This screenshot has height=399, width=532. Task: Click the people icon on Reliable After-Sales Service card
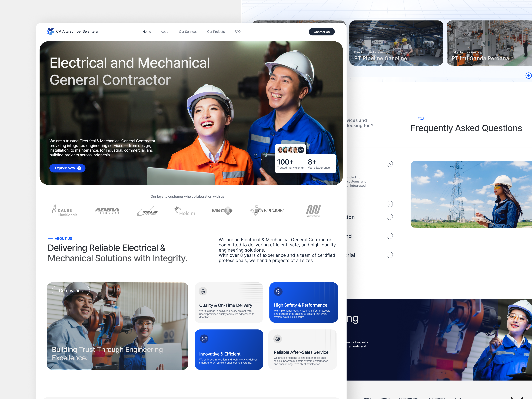click(x=278, y=339)
